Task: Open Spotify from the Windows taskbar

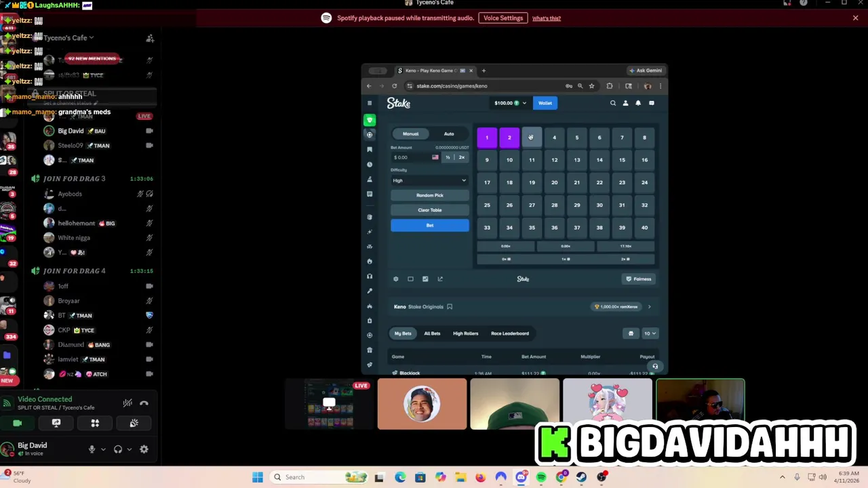Action: point(541,477)
